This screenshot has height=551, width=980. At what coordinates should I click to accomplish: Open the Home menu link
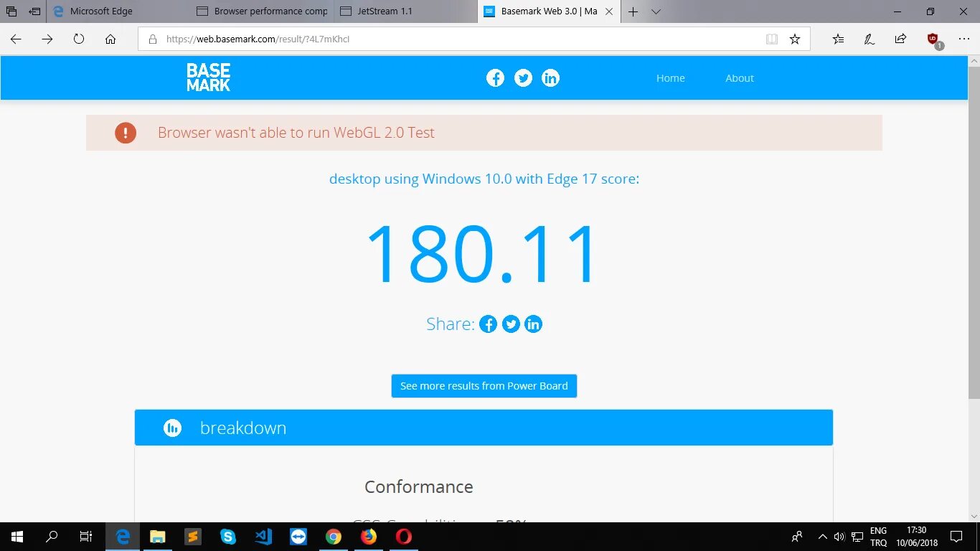point(671,78)
